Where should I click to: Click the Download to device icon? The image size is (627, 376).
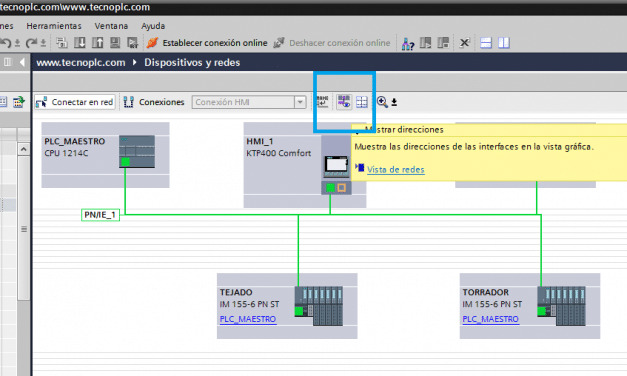point(80,43)
